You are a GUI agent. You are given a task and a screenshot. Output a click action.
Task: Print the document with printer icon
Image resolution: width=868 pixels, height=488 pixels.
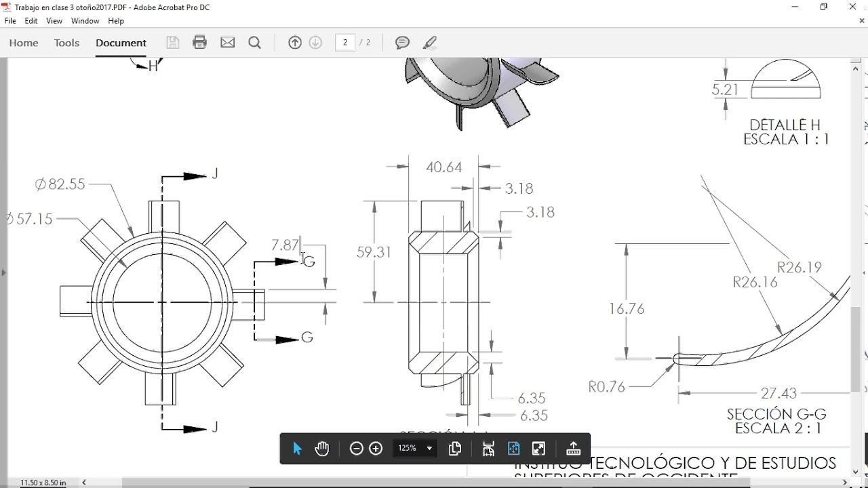coord(200,43)
